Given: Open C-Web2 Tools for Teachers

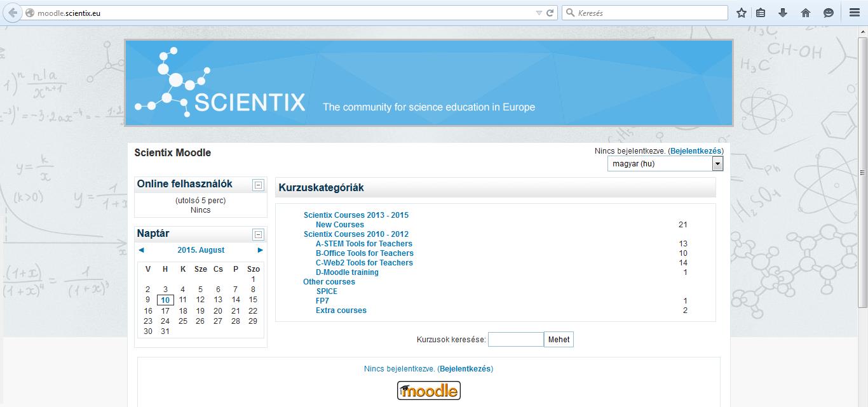Looking at the screenshot, I should (x=364, y=263).
